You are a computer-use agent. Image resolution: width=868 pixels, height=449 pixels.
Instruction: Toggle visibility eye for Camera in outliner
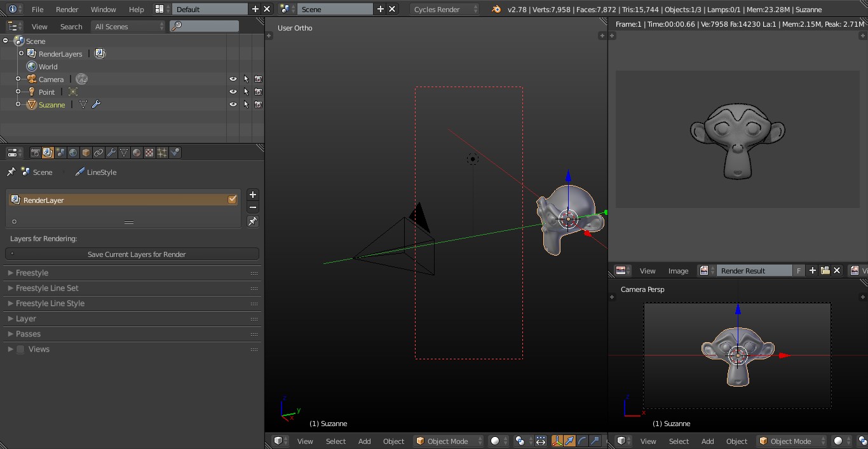(x=233, y=79)
